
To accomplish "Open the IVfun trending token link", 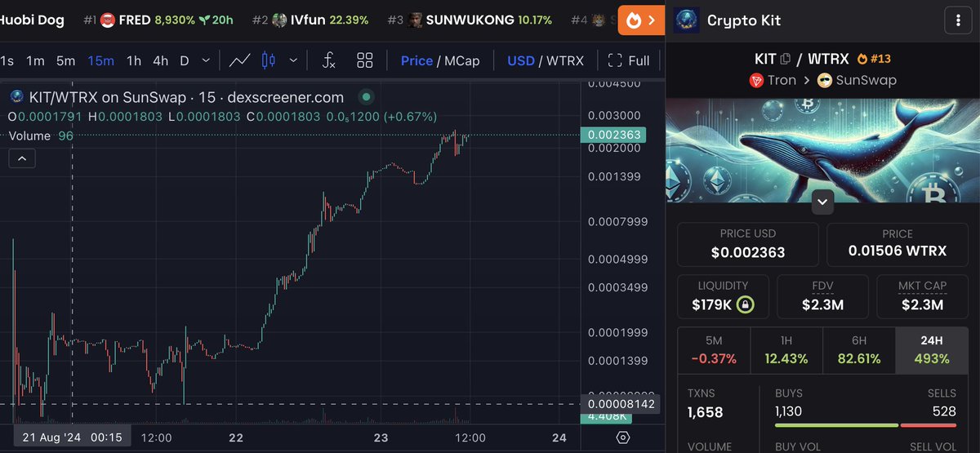I will [310, 20].
